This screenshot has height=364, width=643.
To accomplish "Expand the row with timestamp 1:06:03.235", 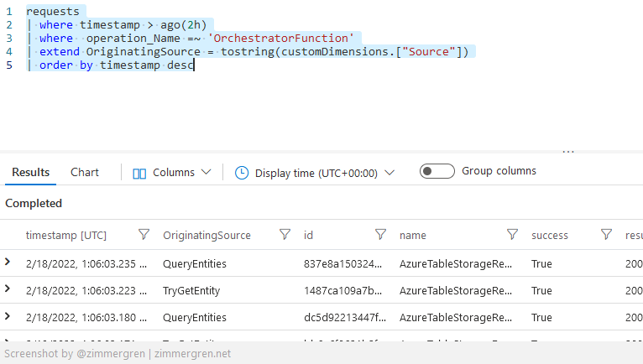I will click(x=8, y=262).
